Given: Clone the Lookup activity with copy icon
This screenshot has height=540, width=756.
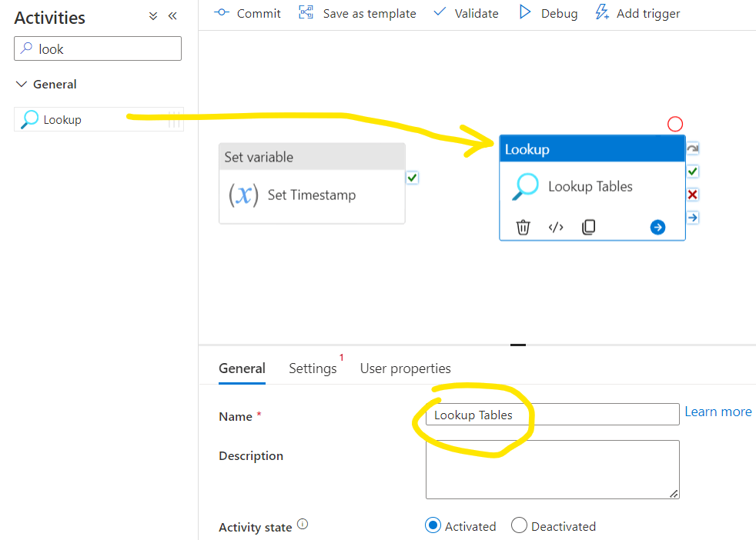Looking at the screenshot, I should coord(588,227).
